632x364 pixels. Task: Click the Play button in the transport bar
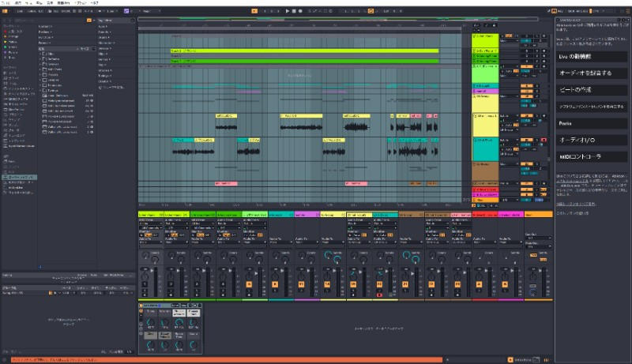point(288,11)
